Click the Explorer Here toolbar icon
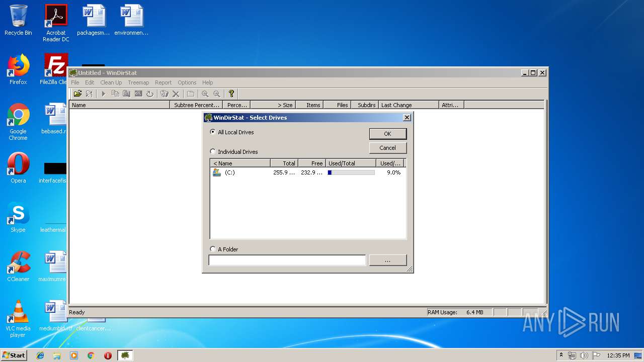This screenshot has height=362, width=644. pos(127,94)
